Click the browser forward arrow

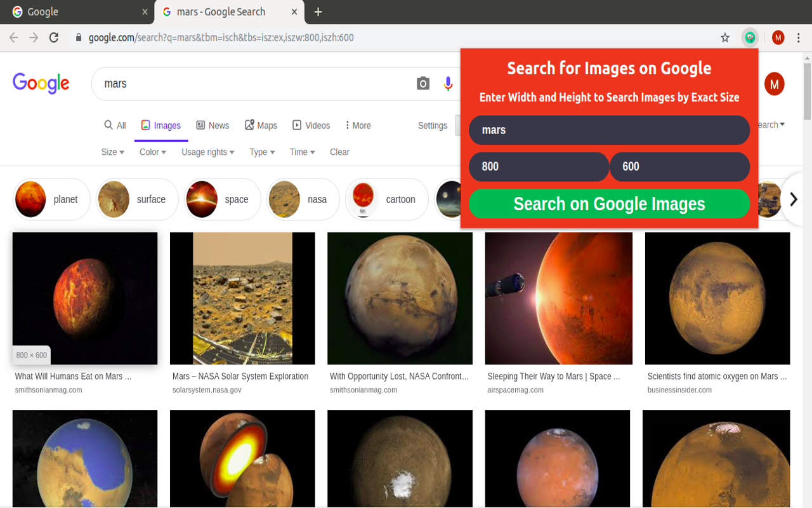coord(34,37)
